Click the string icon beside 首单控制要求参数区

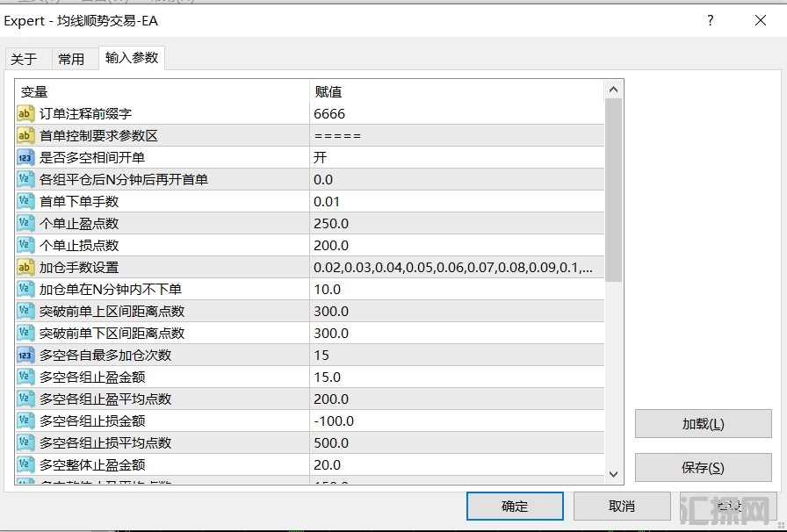(25, 136)
